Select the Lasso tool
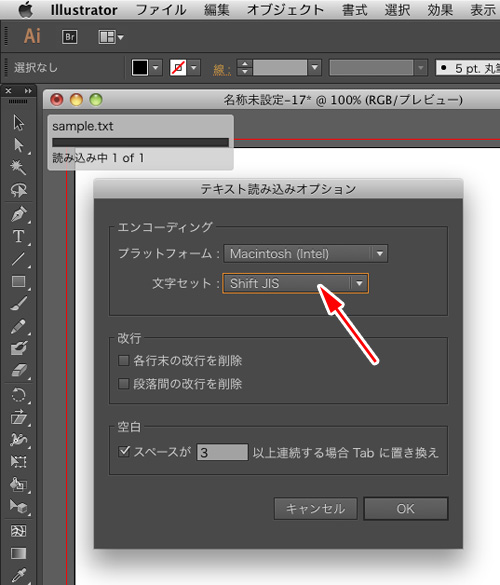The image size is (500, 585). pyautogui.click(x=18, y=190)
